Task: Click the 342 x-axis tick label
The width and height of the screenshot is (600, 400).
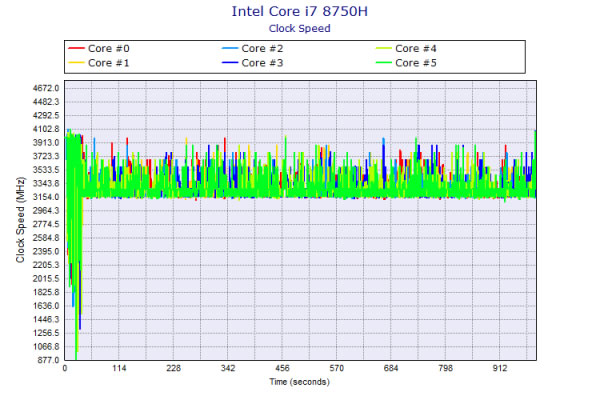Action: [x=228, y=368]
